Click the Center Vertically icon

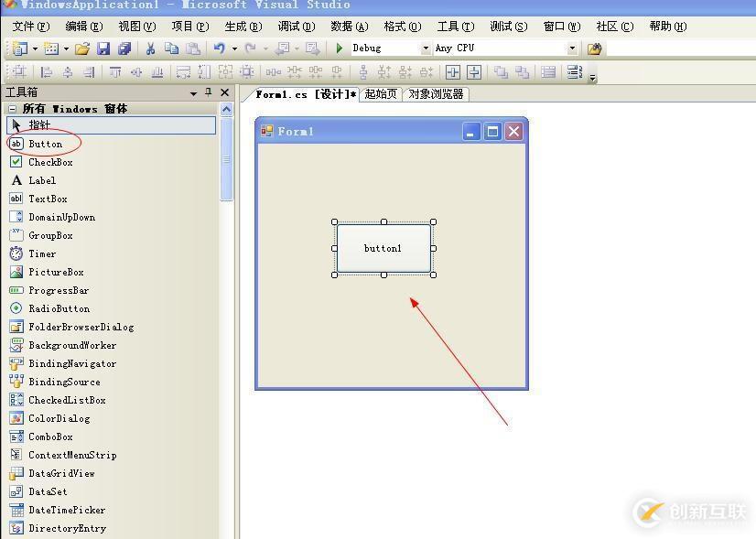click(474, 72)
